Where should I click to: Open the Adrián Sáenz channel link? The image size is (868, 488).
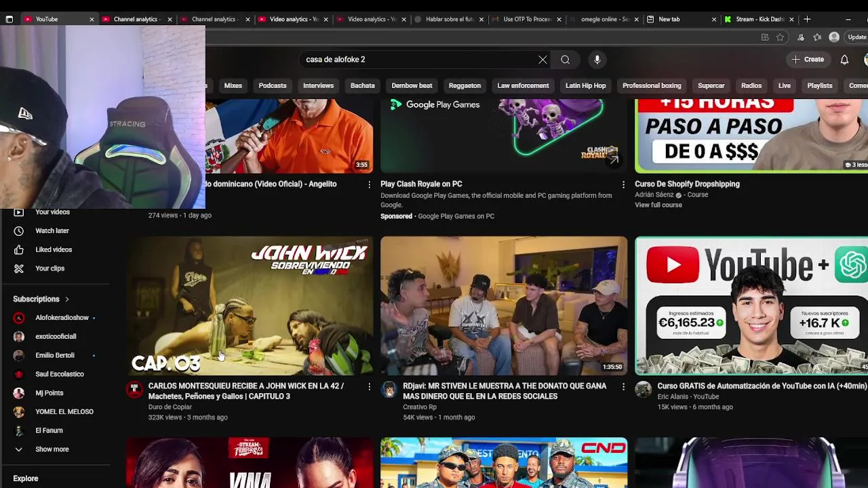654,195
